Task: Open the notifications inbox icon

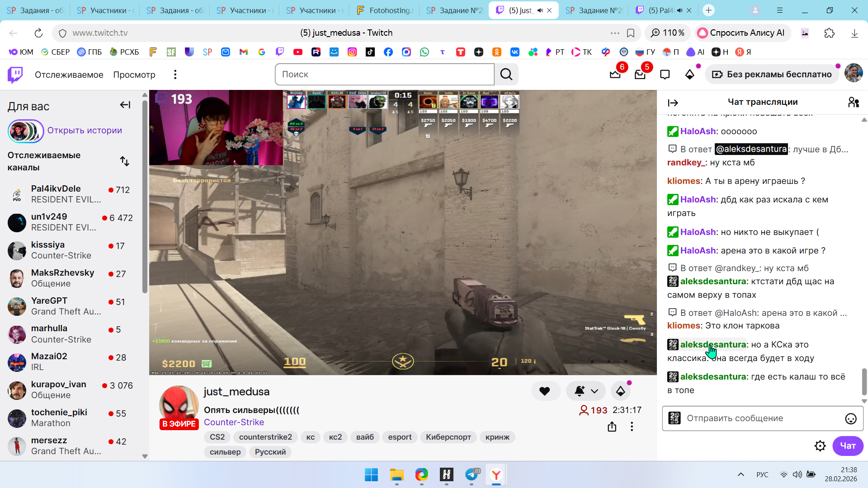Action: pos(640,75)
